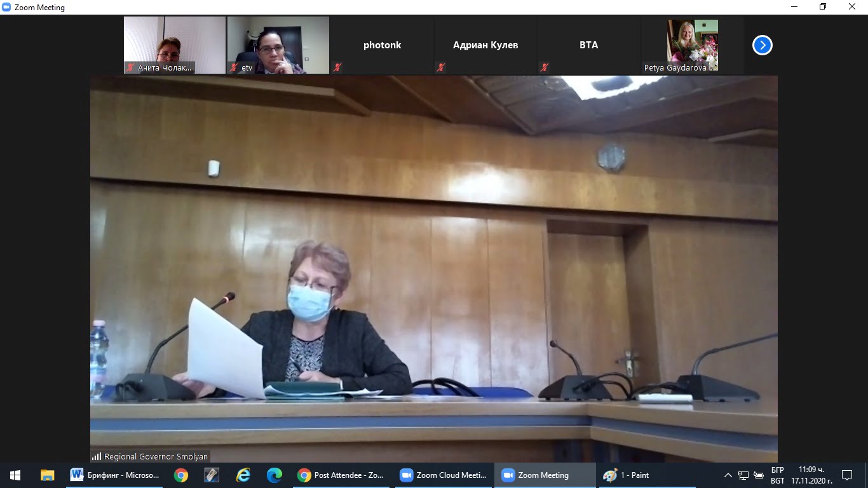Switch to 1 - Paint window
The height and width of the screenshot is (488, 868).
(x=647, y=475)
